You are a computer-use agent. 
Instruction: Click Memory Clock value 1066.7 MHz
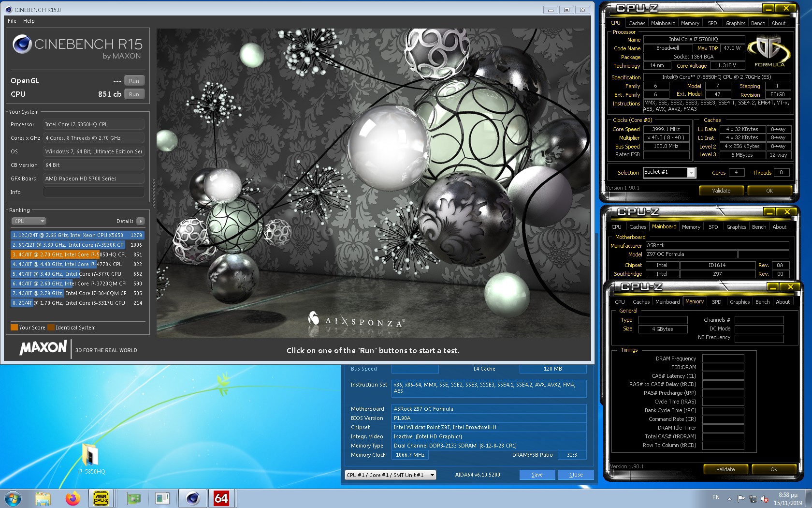[410, 455]
